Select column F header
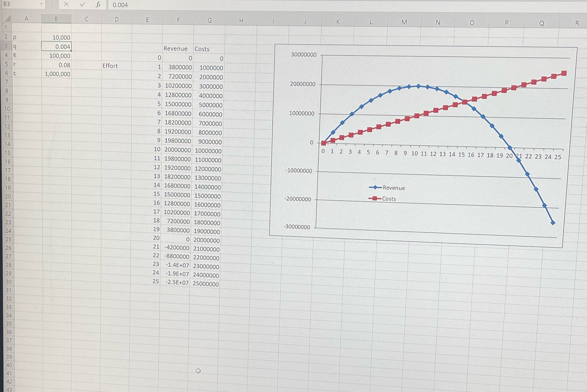The height and width of the screenshot is (392, 587). [178, 20]
